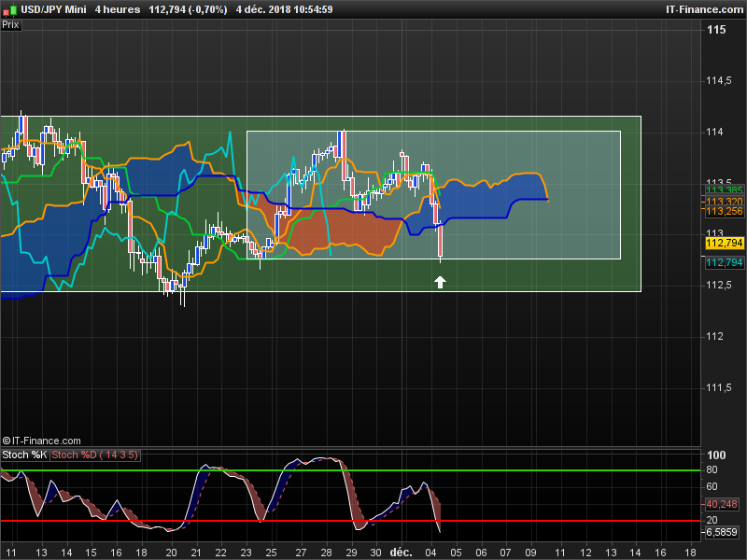Viewport: 747px width, 560px height.
Task: Click the USD/JPY Mini instrument title
Action: point(53,9)
